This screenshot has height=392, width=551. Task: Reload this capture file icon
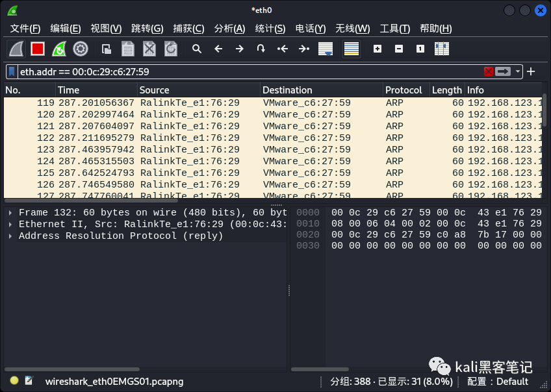click(x=171, y=49)
